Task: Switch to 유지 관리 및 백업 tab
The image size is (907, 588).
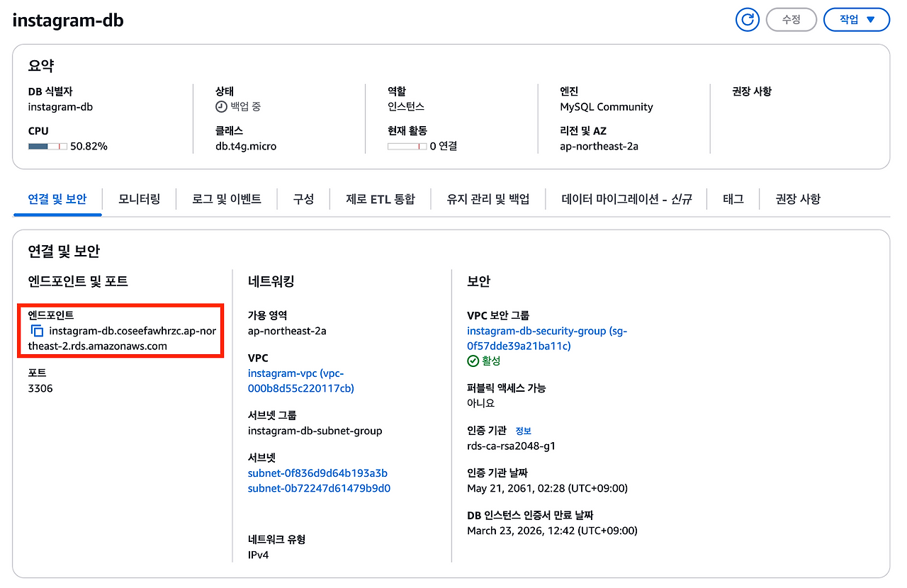Action: 488,199
